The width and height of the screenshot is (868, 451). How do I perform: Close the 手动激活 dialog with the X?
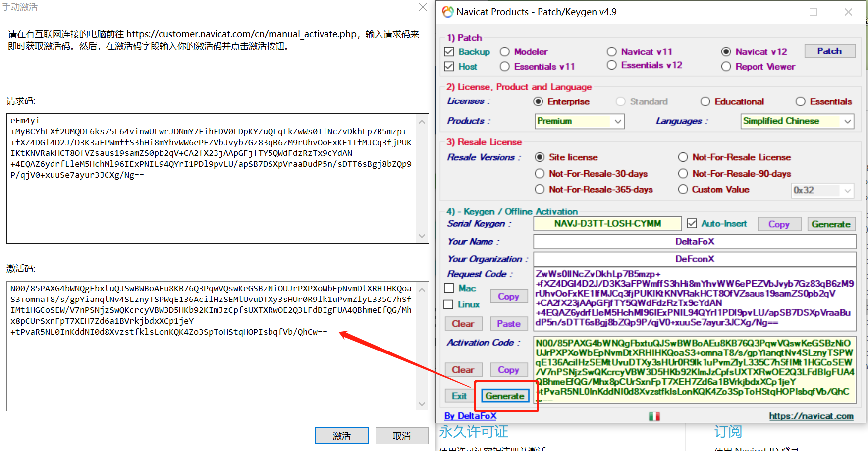[x=423, y=7]
